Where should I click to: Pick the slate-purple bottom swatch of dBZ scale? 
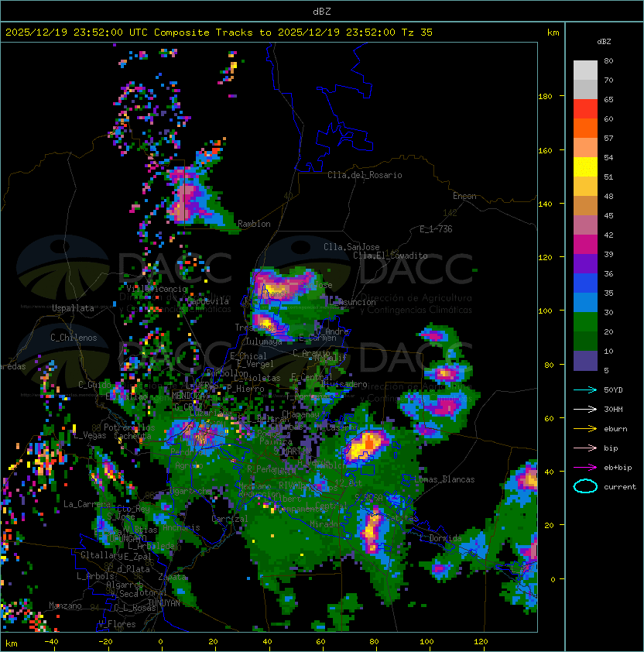click(585, 361)
